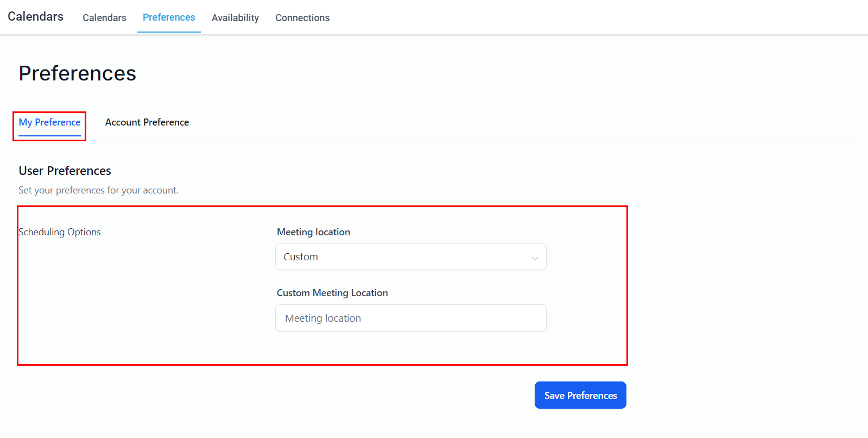Click the blue underline beneath My Preference
Viewport: 868px width, 438px height.
(x=49, y=135)
